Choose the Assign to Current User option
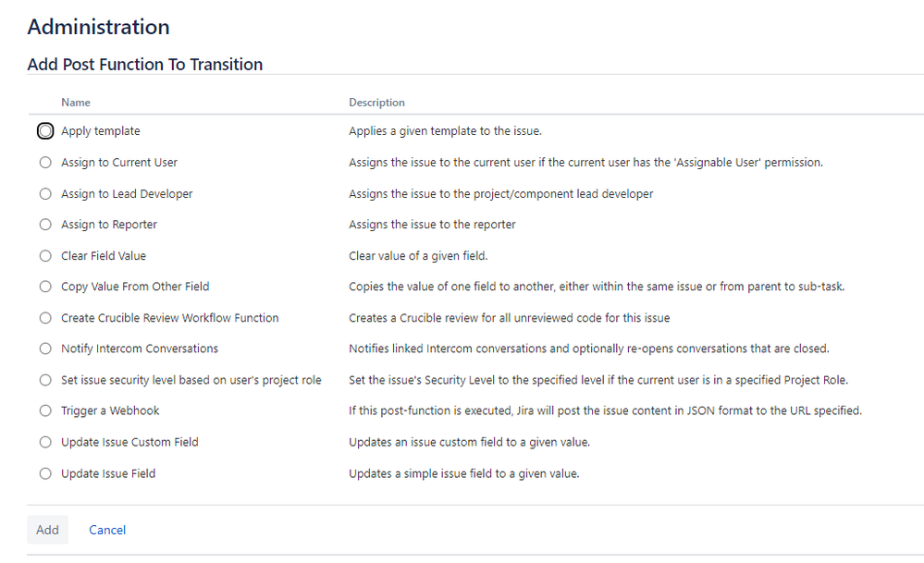The image size is (924, 563). [x=45, y=163]
